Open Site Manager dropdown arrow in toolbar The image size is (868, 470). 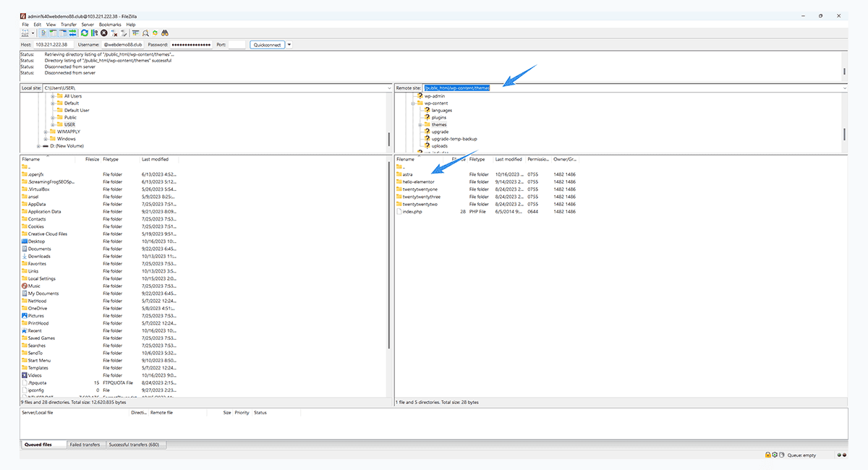tap(33, 33)
